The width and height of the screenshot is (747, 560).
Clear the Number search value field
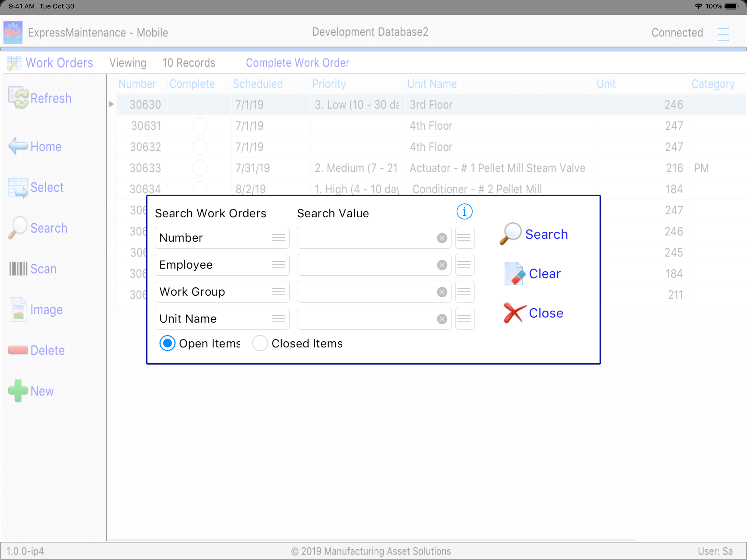tap(442, 238)
